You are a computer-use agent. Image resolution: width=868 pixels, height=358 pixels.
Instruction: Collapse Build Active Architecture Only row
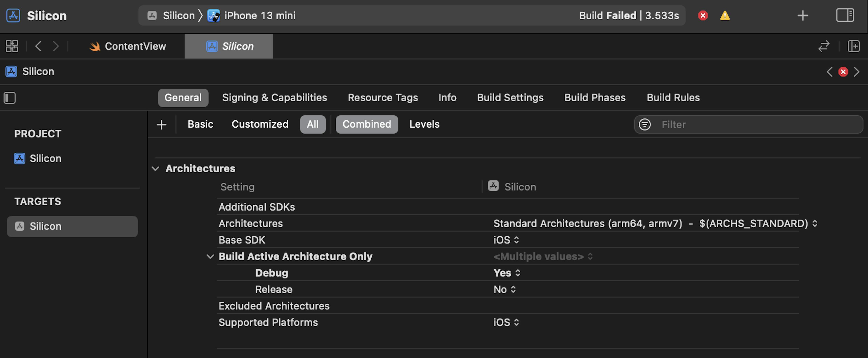coord(210,257)
